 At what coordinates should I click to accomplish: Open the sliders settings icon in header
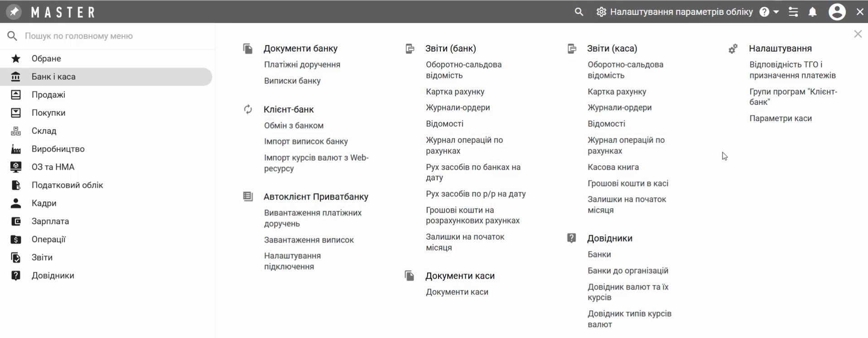[793, 12]
